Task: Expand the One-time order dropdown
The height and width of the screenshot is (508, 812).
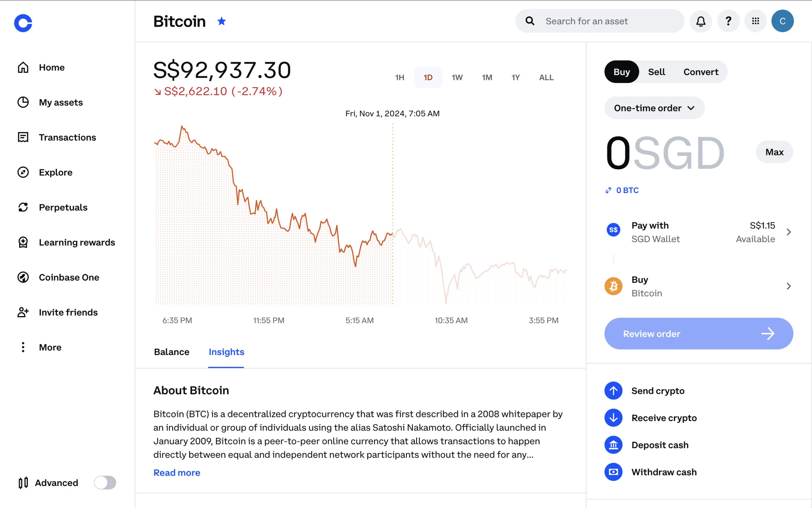Action: (654, 108)
